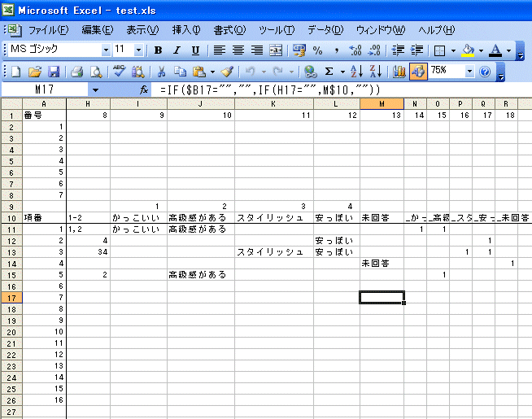The width and height of the screenshot is (532, 419).
Task: Toggle bold formatting
Action: click(x=158, y=50)
